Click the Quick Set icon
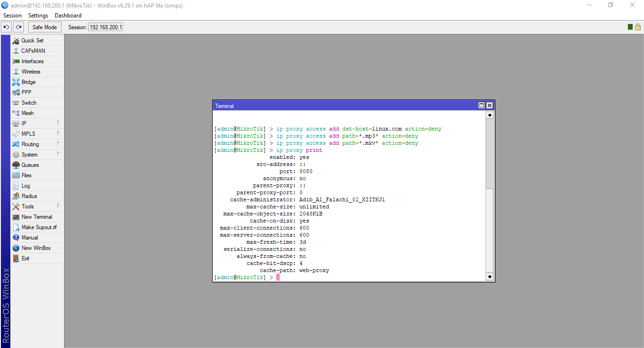This screenshot has height=348, width=644. [16, 41]
